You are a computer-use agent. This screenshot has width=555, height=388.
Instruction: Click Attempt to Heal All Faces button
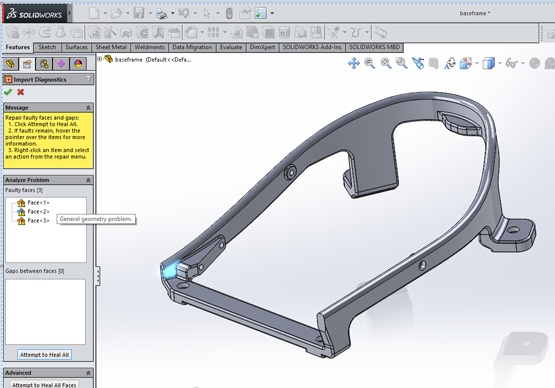(x=44, y=385)
